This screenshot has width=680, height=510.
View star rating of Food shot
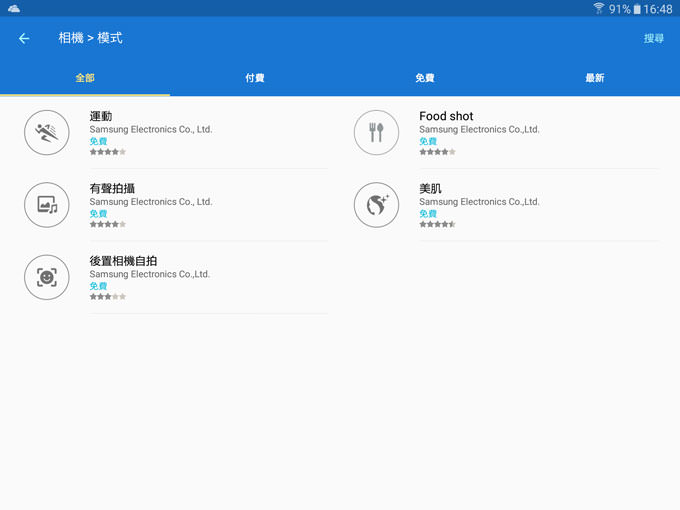[x=438, y=152]
